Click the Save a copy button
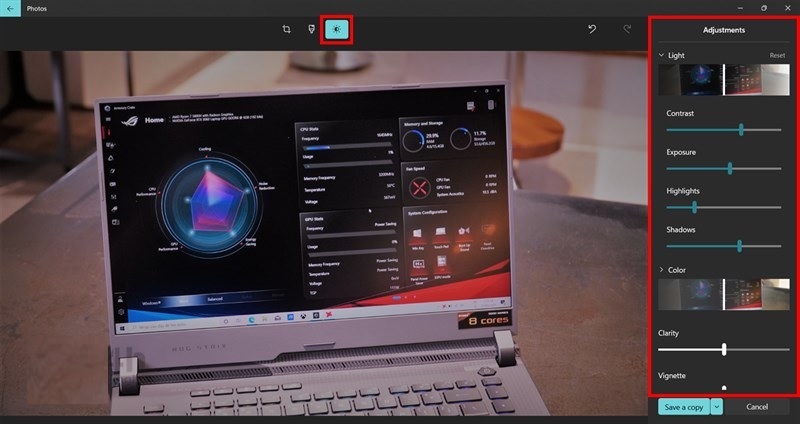Screen dimensions: 800x424 tap(684, 407)
